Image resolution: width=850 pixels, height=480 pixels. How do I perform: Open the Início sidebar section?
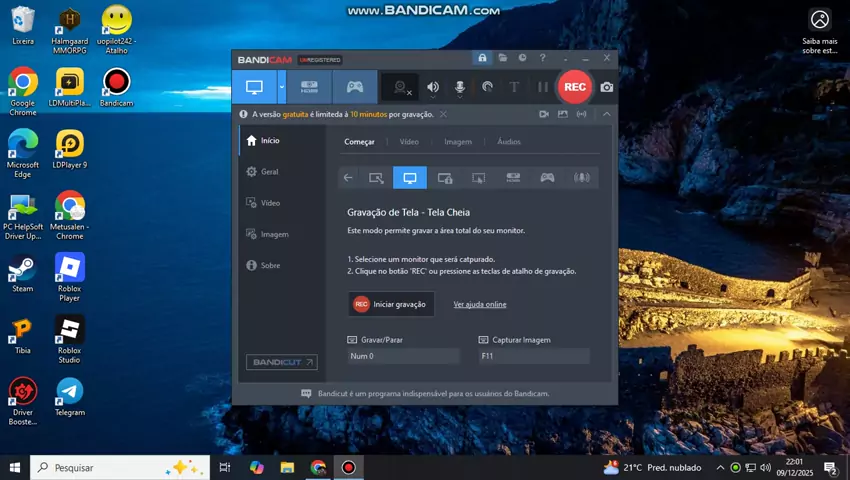coord(282,140)
